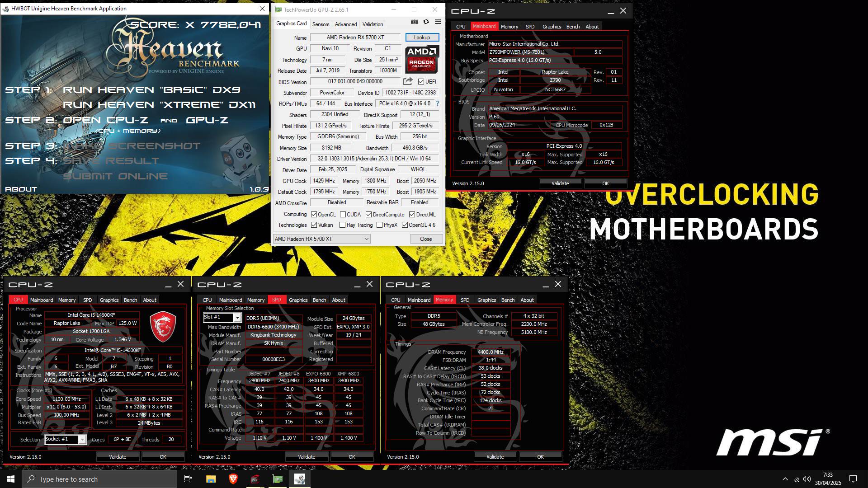The width and height of the screenshot is (868, 488).
Task: Click the GPU-Z Graphics Card tab
Action: tap(291, 23)
